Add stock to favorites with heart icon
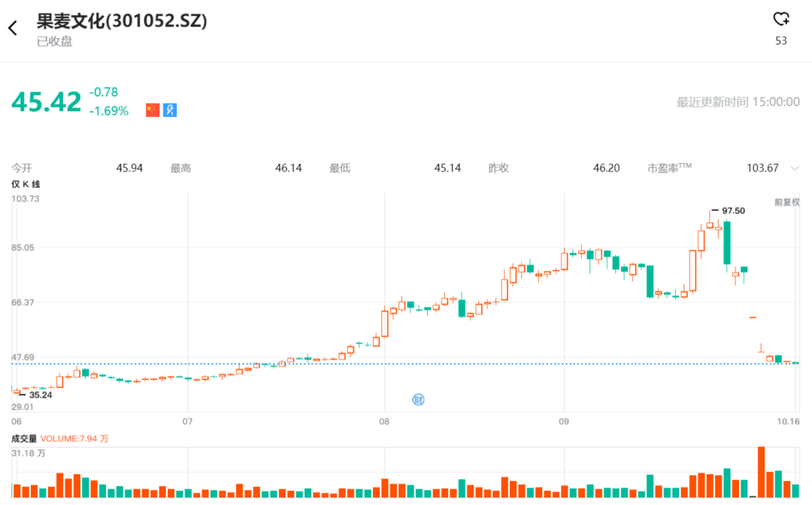 click(781, 20)
